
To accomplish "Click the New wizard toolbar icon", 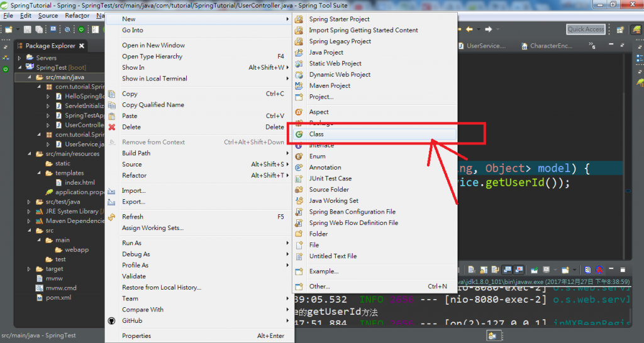I will click(9, 29).
